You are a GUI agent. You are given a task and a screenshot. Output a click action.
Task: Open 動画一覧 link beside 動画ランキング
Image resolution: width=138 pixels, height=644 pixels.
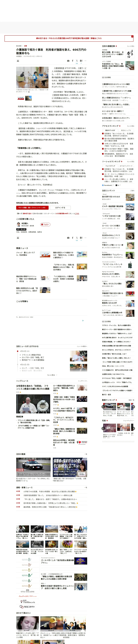[x=131, y=400]
